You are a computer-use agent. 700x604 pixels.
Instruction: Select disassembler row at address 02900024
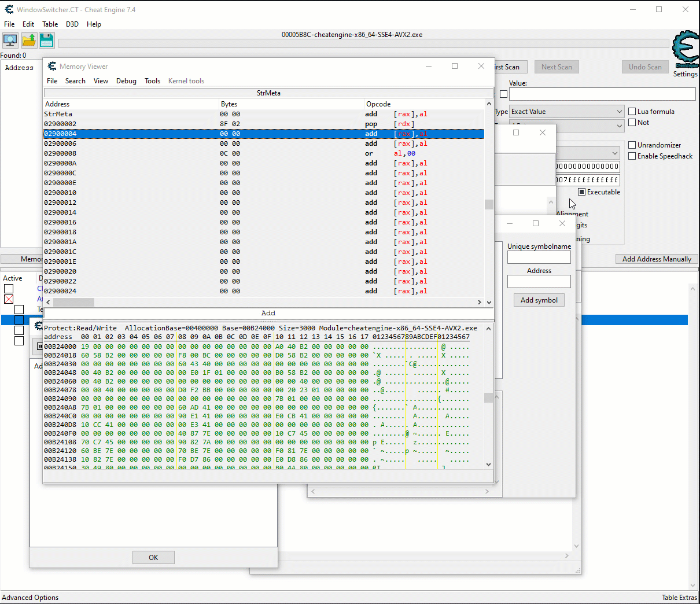[264, 291]
